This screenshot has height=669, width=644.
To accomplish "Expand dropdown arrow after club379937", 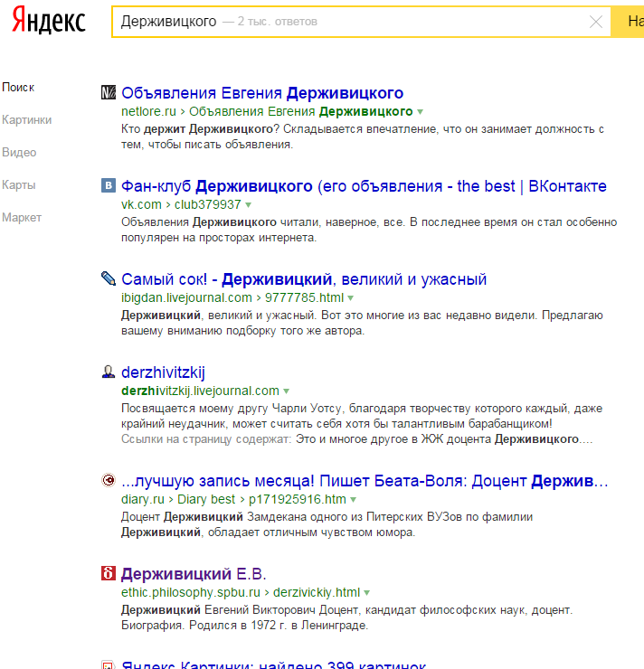I will (249, 205).
